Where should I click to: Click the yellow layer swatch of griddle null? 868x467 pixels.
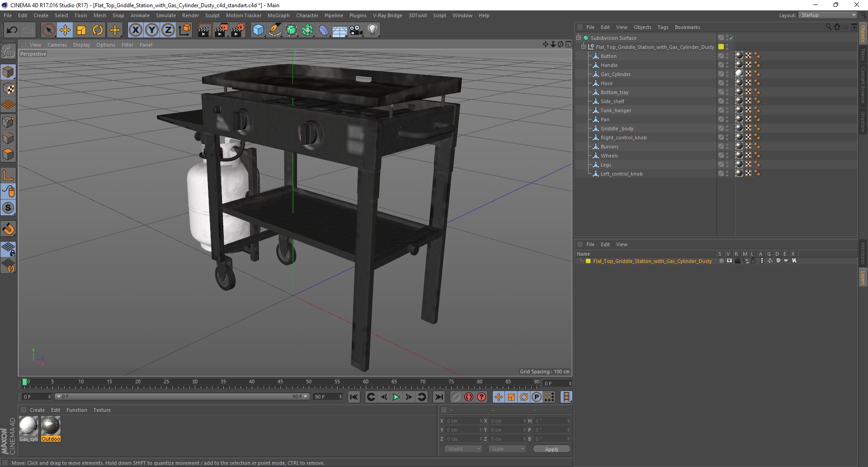click(x=721, y=47)
